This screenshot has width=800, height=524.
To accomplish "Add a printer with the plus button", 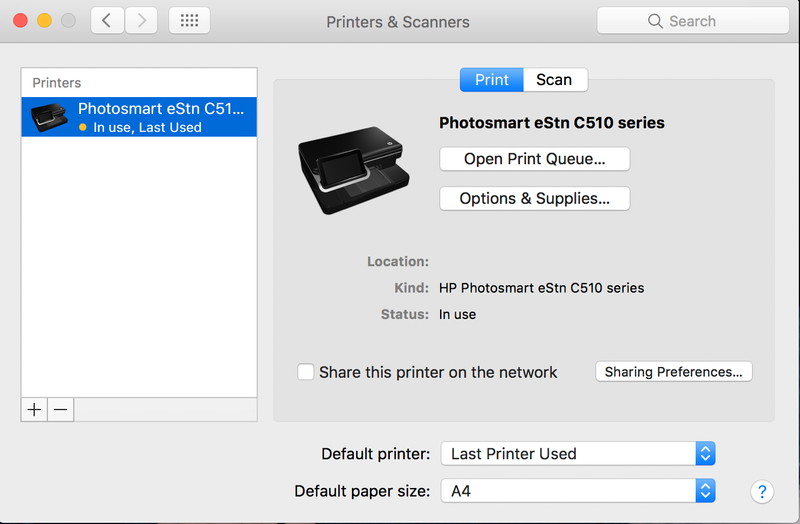I will click(34, 410).
